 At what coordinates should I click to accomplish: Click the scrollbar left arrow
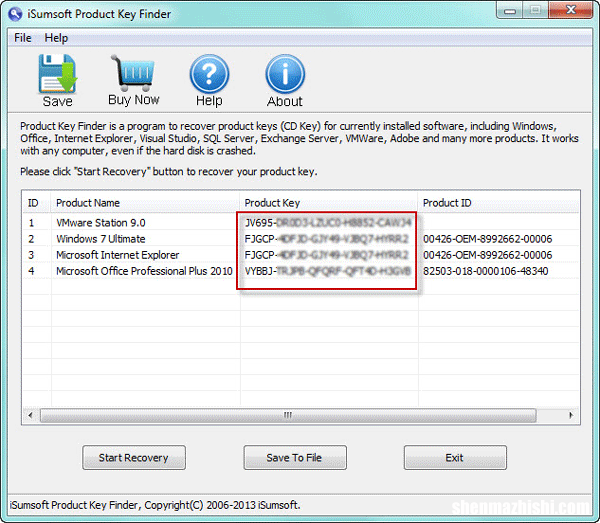pos(30,415)
